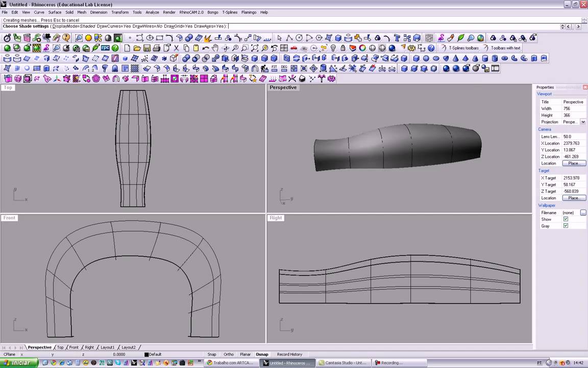The height and width of the screenshot is (368, 588).
Task: Click the Toolbars with text button
Action: click(x=502, y=48)
